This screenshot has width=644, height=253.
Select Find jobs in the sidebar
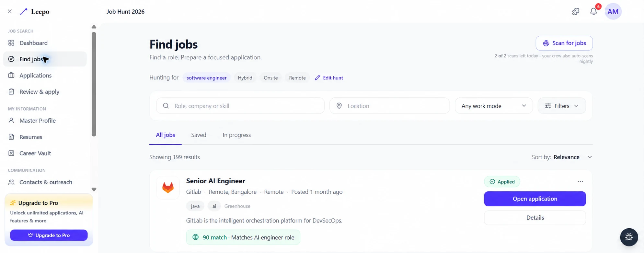click(45, 59)
